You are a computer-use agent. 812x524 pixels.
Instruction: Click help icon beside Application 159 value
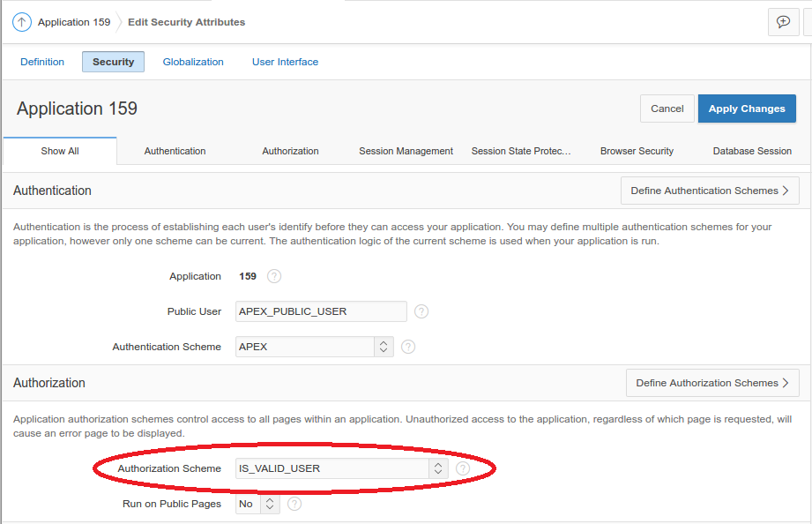(x=273, y=276)
